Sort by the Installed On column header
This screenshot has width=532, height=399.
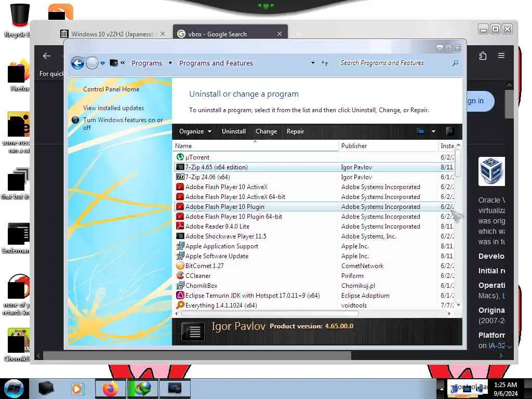447,146
